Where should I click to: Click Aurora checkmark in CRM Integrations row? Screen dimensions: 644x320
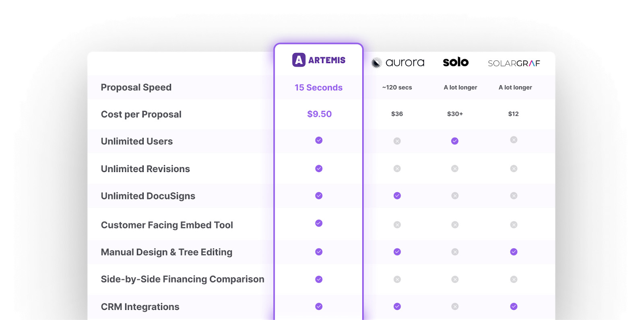coord(397,306)
